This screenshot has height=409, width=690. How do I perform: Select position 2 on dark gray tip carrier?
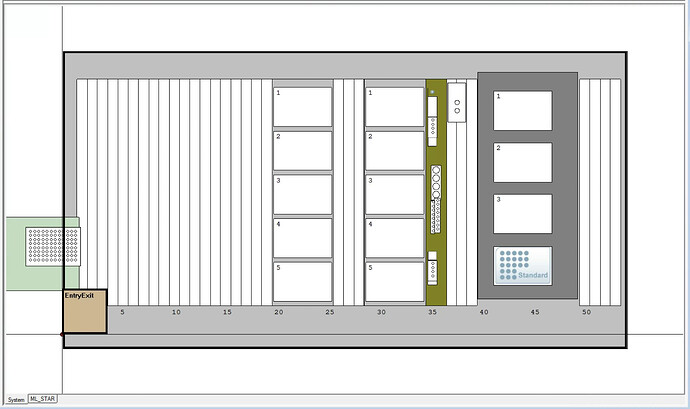click(x=523, y=162)
